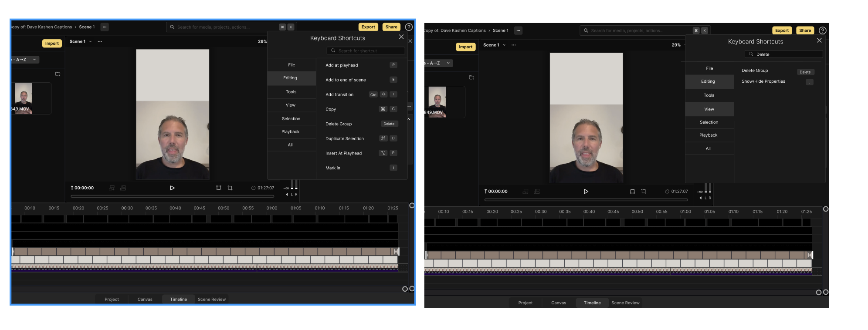Switch to the Canvas tab in the left screenshot
Image resolution: width=868 pixels, height=330 pixels.
click(145, 300)
